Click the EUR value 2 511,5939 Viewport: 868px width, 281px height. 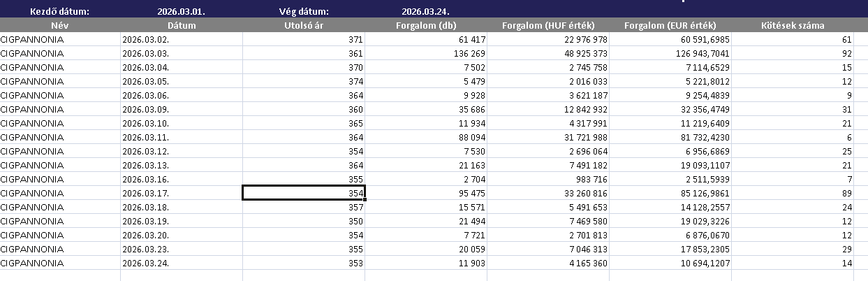(x=670, y=179)
